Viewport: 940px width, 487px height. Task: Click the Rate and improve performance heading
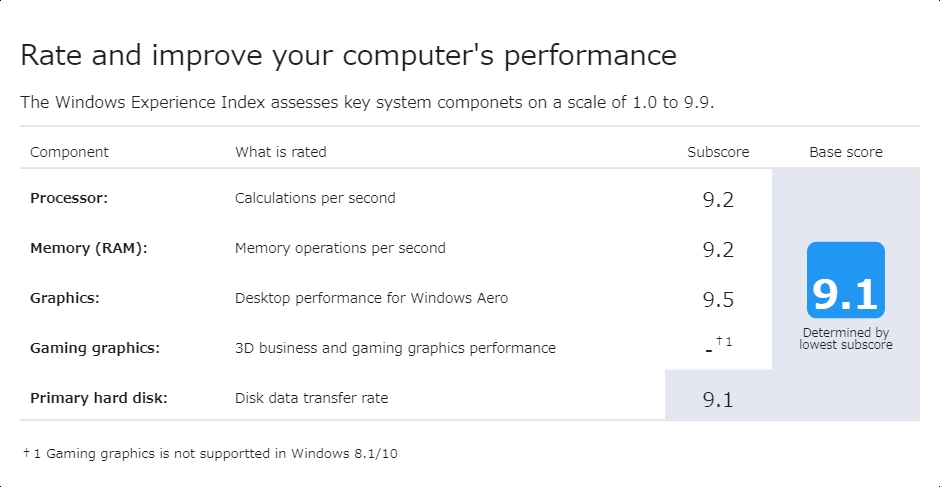[x=348, y=55]
